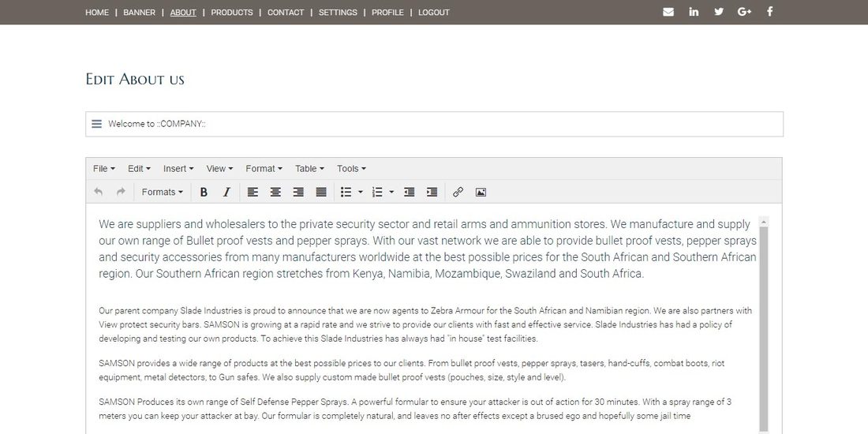Open the Format editor menu
The width and height of the screenshot is (868, 434).
264,169
